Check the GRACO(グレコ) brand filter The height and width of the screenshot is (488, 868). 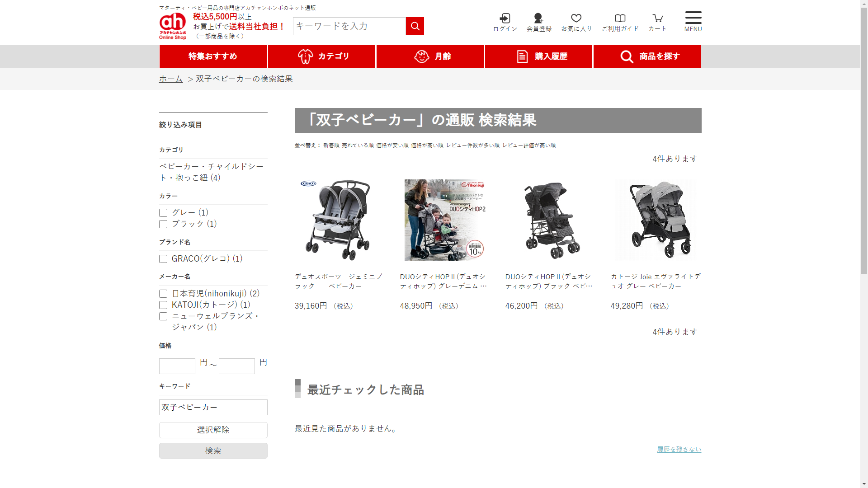pyautogui.click(x=163, y=259)
